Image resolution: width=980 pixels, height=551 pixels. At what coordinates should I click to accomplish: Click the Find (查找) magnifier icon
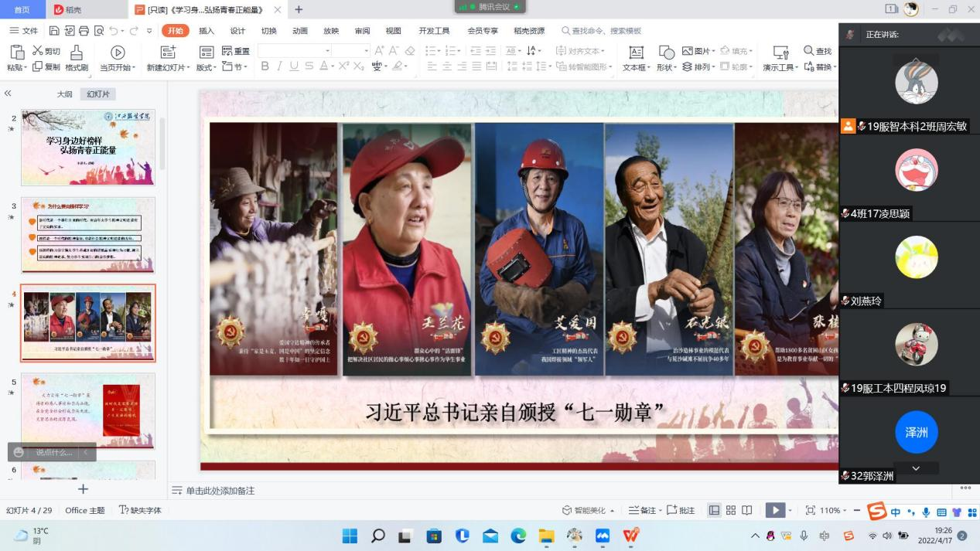(x=809, y=51)
